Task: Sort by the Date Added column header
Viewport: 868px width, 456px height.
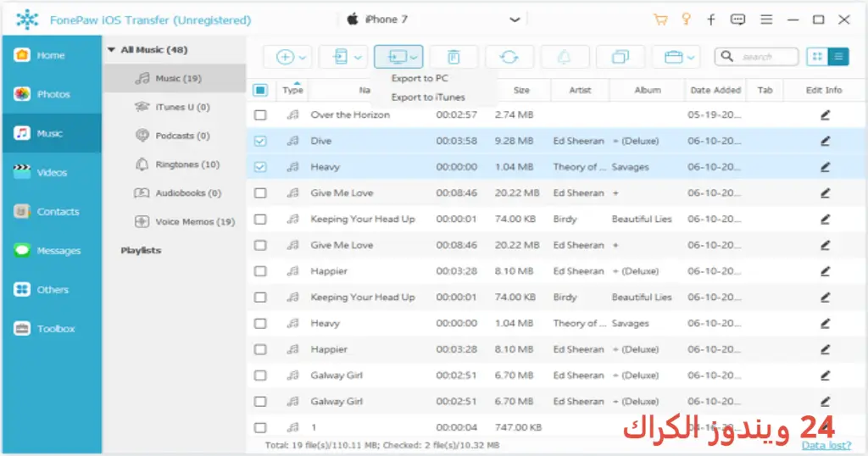Action: tap(715, 90)
